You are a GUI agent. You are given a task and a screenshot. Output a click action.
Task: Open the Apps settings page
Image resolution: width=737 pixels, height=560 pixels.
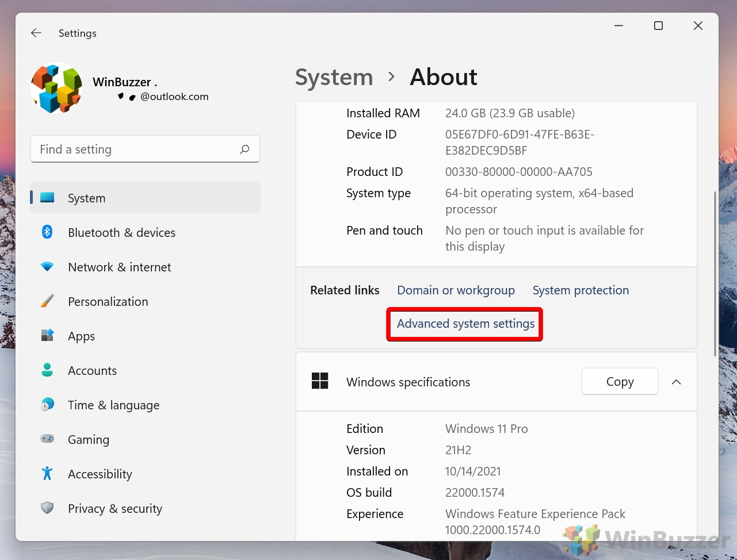[145, 336]
